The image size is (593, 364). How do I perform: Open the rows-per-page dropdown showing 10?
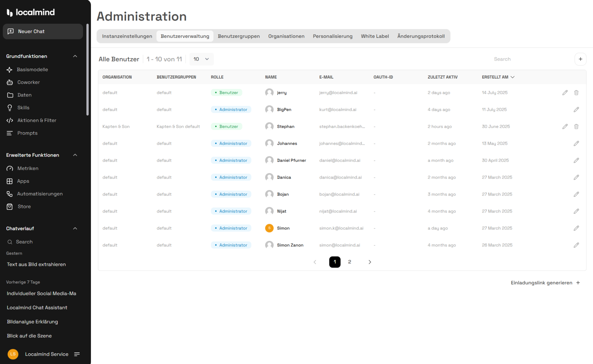coord(201,59)
